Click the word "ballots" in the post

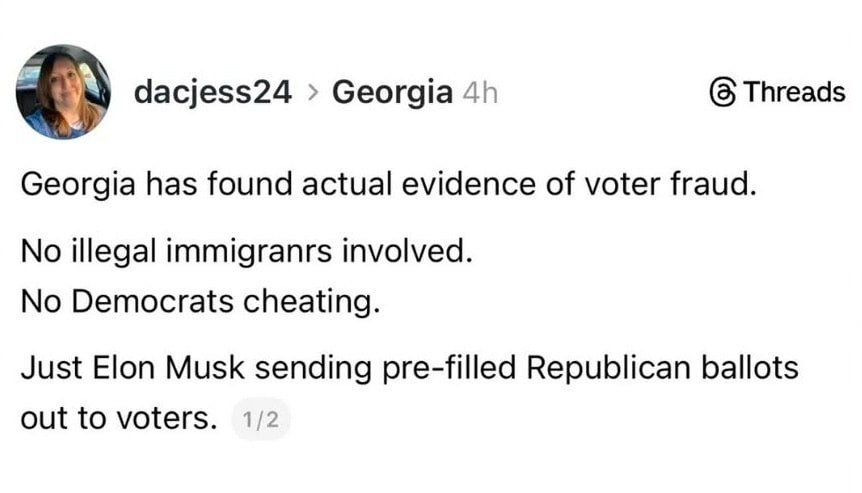(x=755, y=367)
